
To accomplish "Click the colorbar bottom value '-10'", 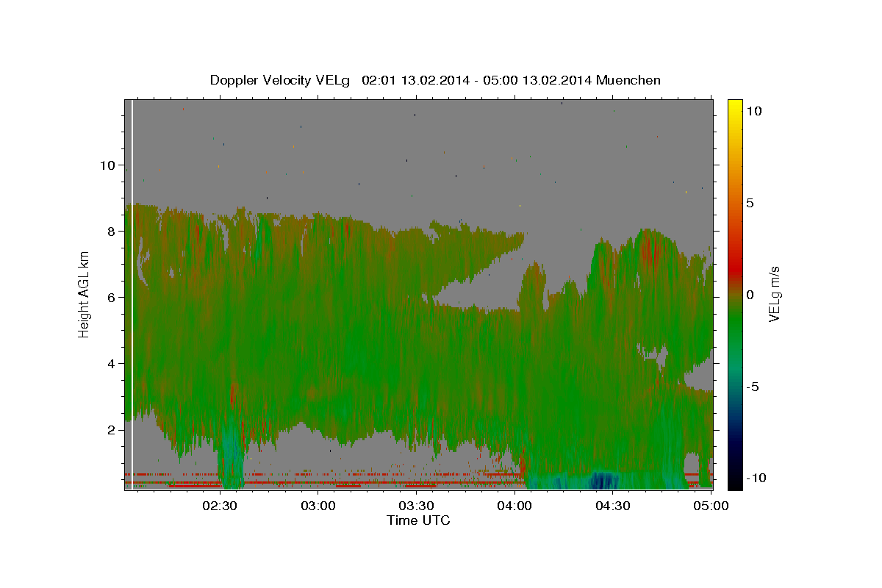I will (756, 478).
